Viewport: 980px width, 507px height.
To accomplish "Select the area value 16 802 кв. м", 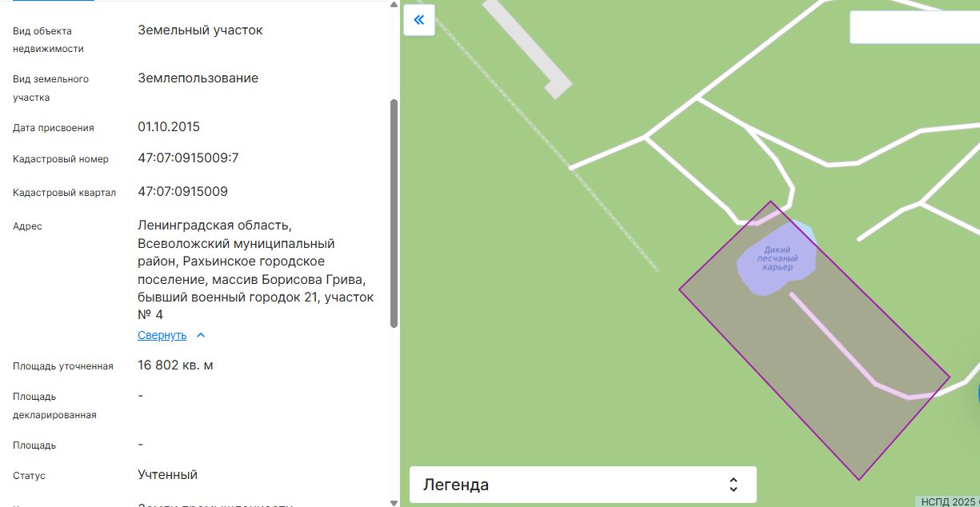I will click(175, 365).
